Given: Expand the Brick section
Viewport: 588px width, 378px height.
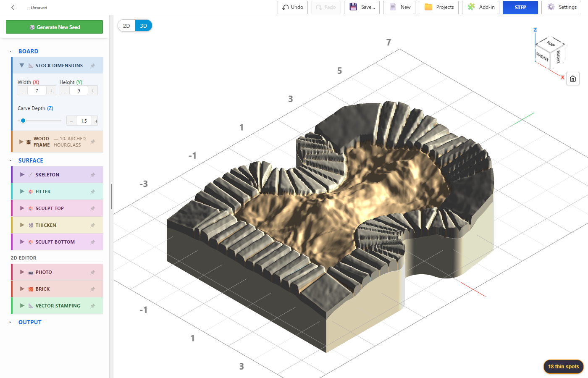Looking at the screenshot, I should (22, 289).
